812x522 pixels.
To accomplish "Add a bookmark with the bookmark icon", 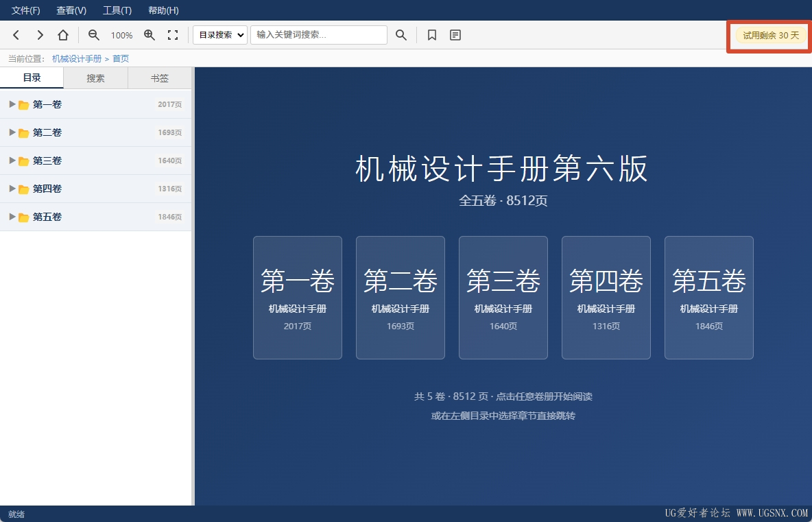I will [432, 35].
